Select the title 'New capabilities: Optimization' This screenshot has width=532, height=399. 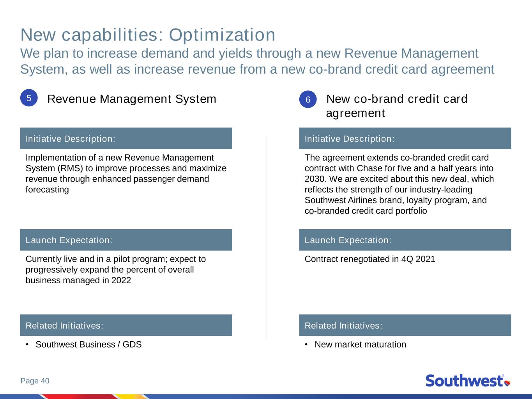coord(148,35)
